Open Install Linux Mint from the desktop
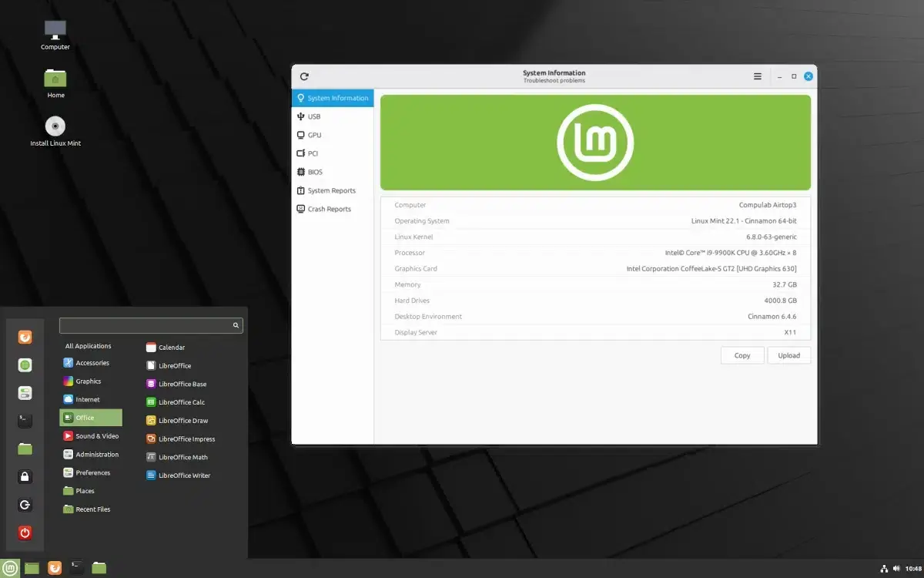 (55, 126)
